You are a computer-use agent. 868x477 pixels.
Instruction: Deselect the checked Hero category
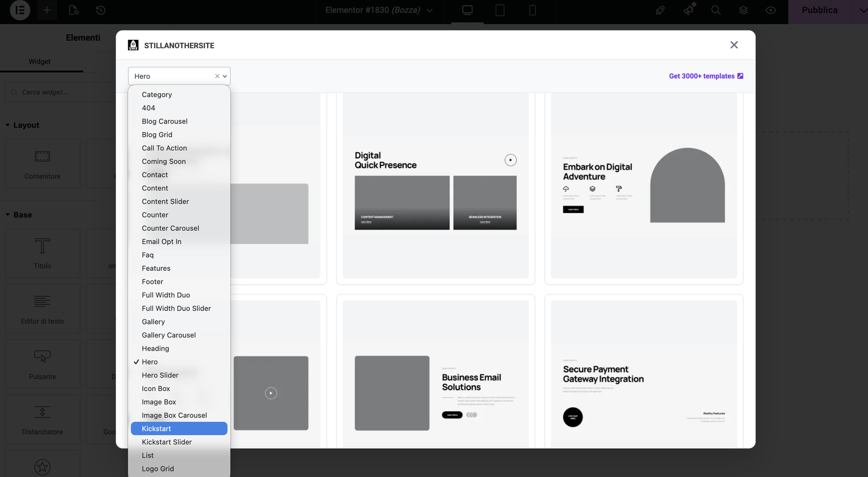[217, 76]
